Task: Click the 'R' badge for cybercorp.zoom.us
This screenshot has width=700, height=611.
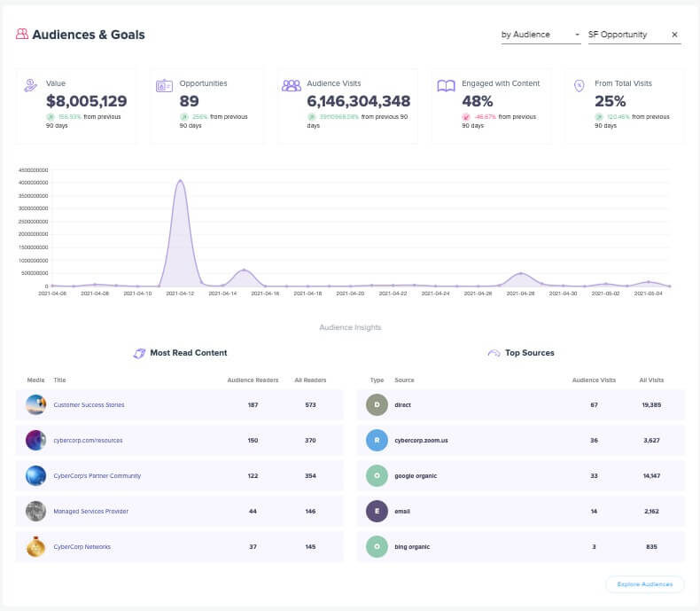Action: click(x=377, y=440)
